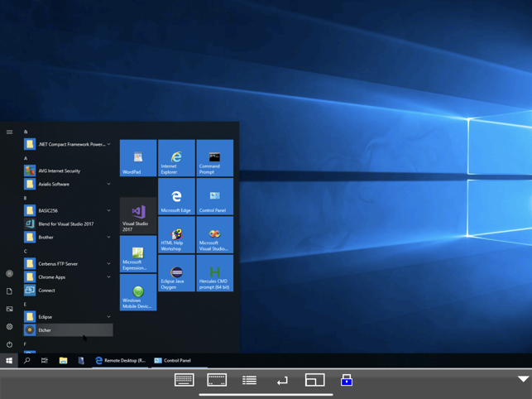532x399 pixels.
Task: Jump to letter A in app list
Action: pyautogui.click(x=26, y=158)
